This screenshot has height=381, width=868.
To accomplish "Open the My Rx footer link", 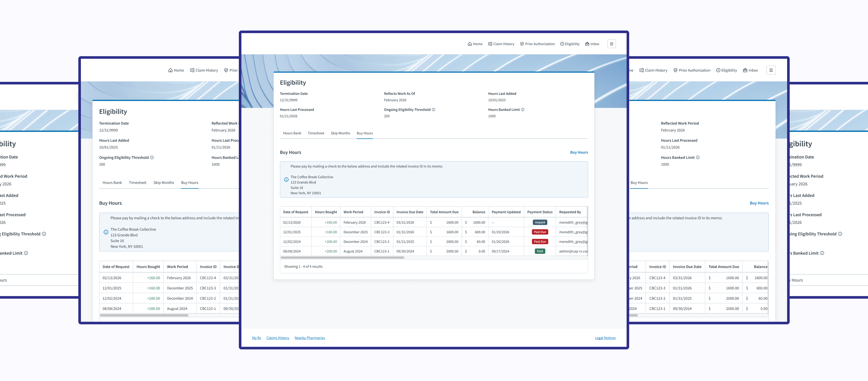I will (256, 338).
